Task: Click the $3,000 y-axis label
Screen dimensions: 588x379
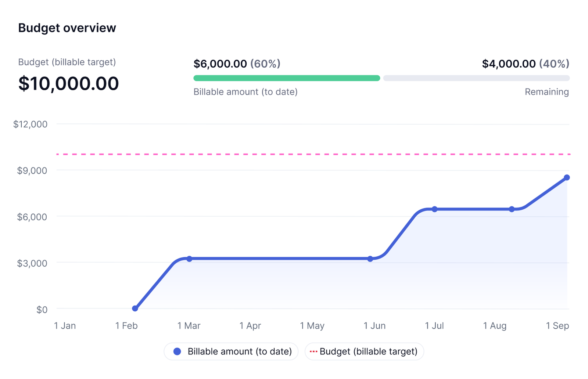Action: 32,263
